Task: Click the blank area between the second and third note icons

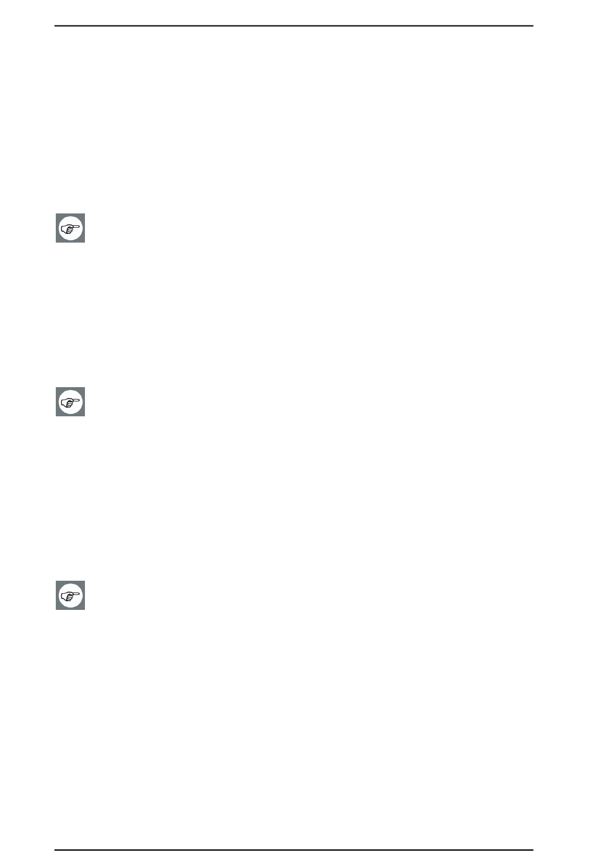Action: tap(294, 499)
